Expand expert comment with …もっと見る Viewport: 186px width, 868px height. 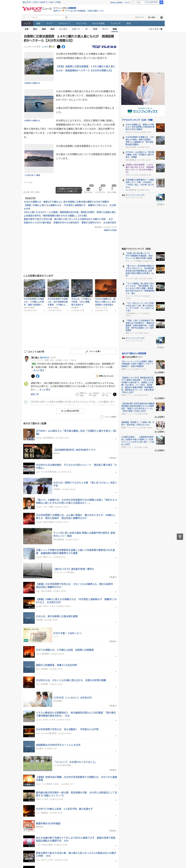[38, 370]
